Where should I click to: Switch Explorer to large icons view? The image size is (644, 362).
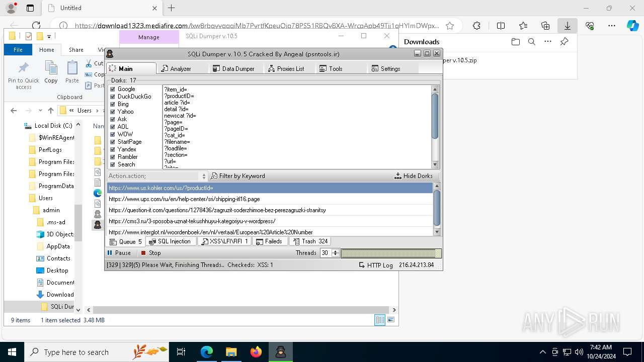click(x=391, y=320)
